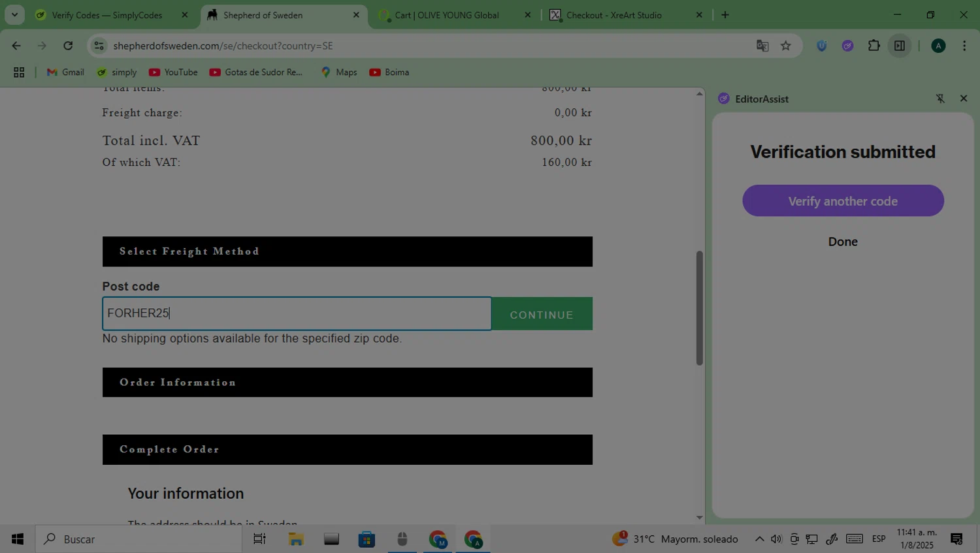Close the Checkout - XreArt Studio tab
Image resolution: width=980 pixels, height=553 pixels.
coord(699,15)
